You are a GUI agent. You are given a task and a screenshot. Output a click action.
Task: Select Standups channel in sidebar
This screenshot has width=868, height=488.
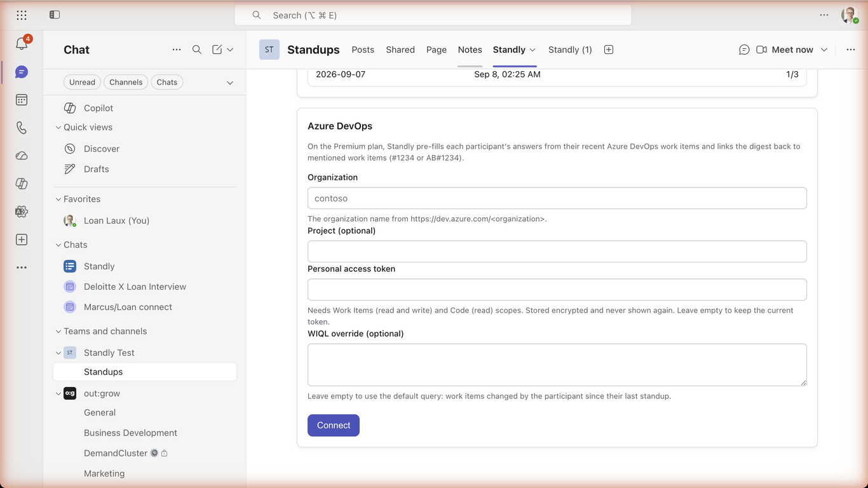point(145,372)
